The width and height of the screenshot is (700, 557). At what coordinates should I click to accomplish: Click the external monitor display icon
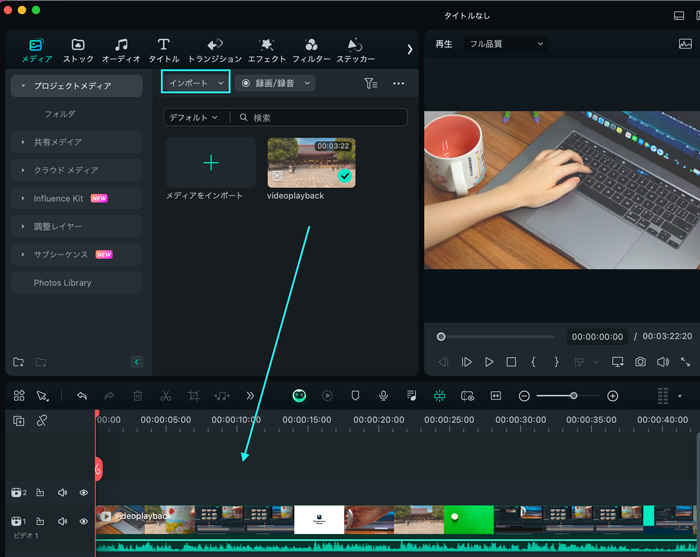(x=617, y=362)
